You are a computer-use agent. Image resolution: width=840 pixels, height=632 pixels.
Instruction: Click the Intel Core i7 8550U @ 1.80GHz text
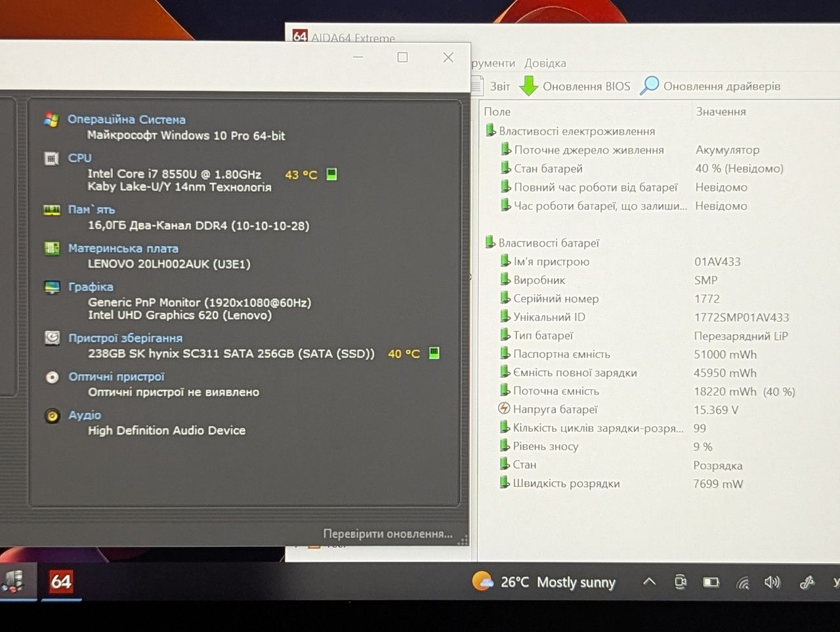click(175, 174)
